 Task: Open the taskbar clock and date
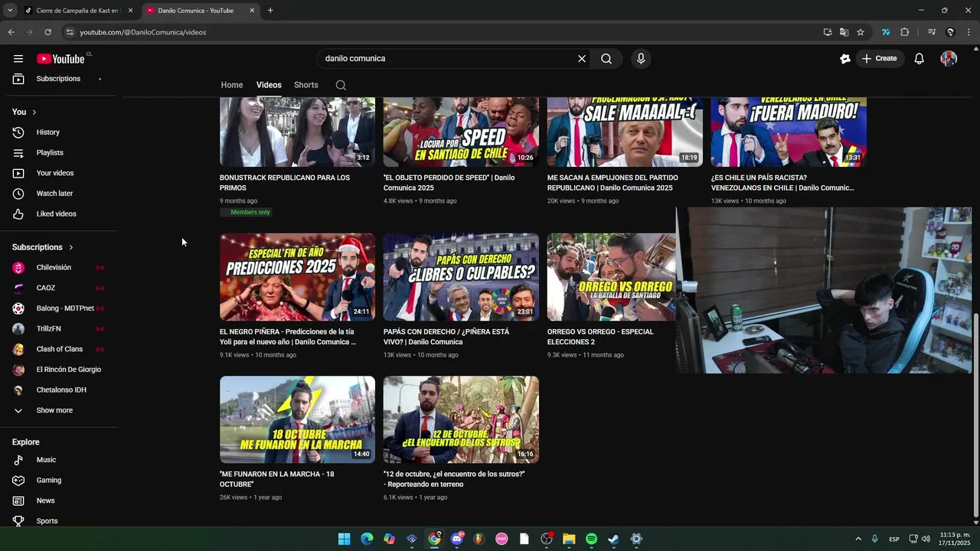955,539
